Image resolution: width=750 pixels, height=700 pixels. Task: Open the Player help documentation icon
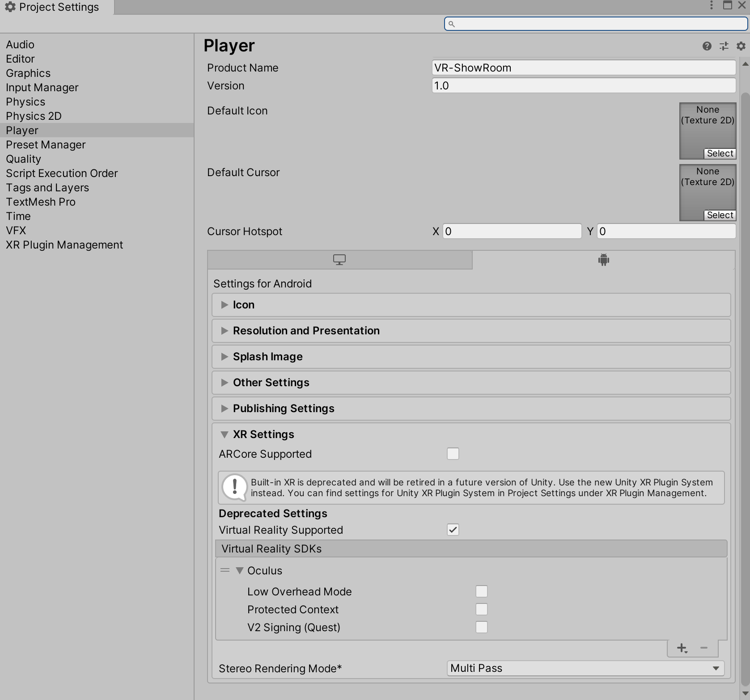click(x=707, y=46)
